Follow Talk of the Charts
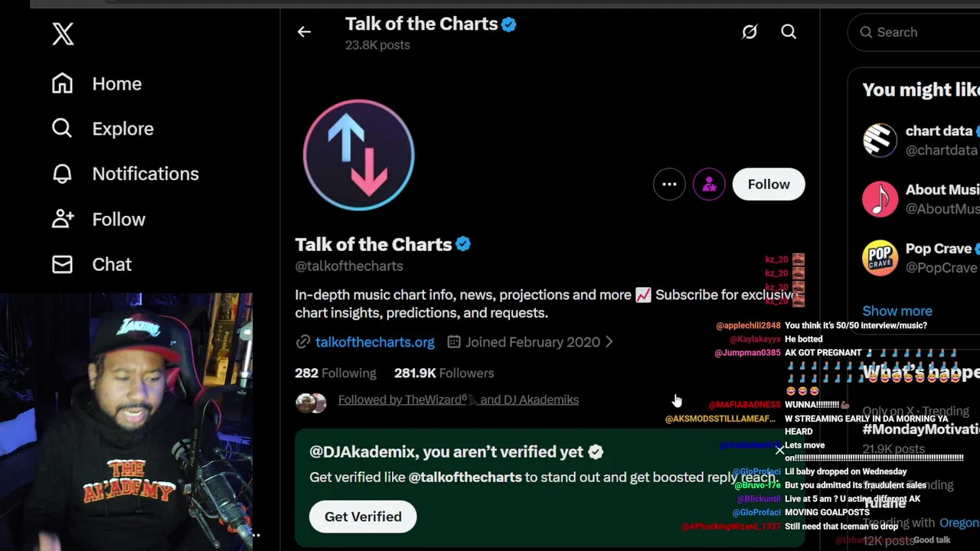Viewport: 980px width, 551px height. point(769,184)
